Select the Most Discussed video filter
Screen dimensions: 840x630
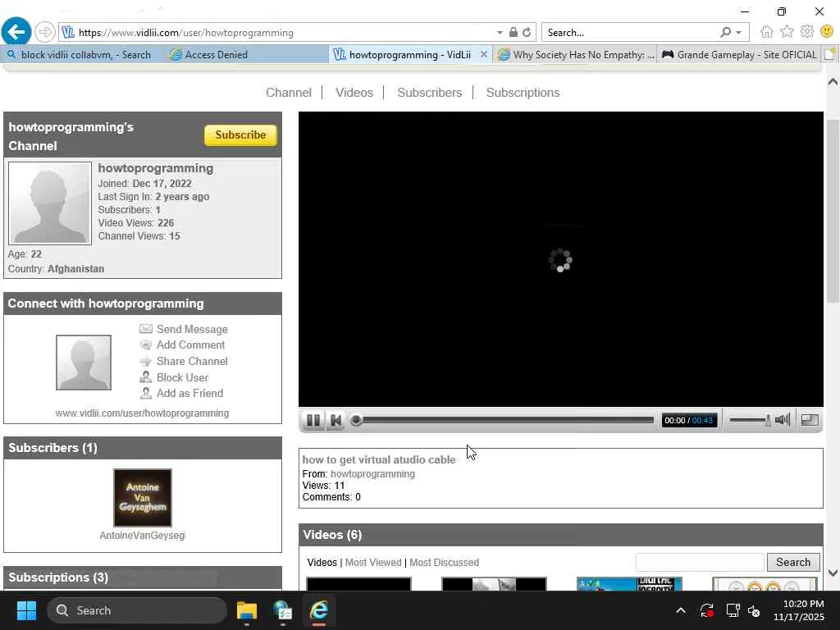point(444,563)
